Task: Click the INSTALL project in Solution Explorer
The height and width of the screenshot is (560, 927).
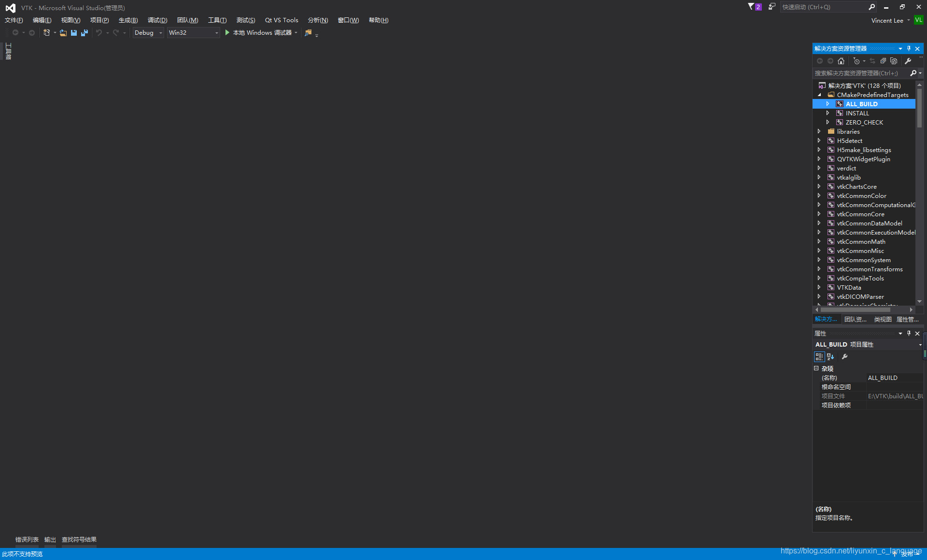Action: [x=857, y=113]
